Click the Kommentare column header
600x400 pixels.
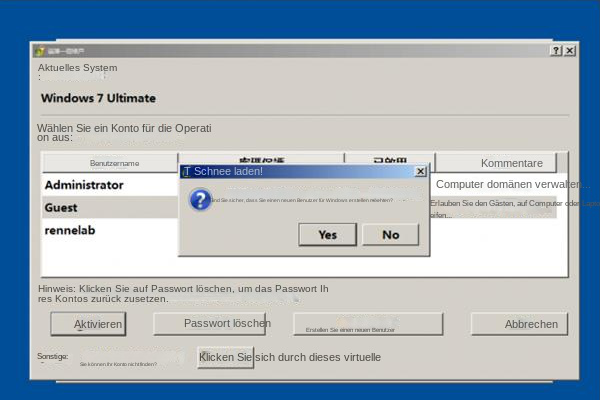496,163
